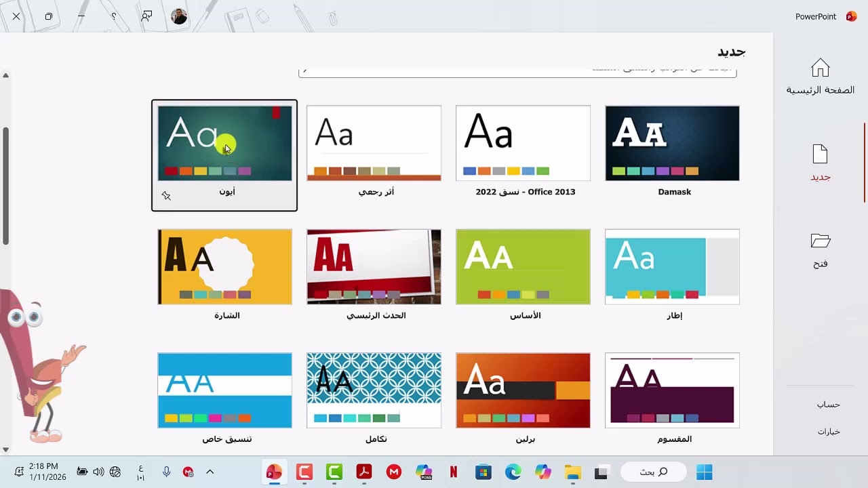
Task: Open Netflix from the taskbar
Action: tap(454, 472)
